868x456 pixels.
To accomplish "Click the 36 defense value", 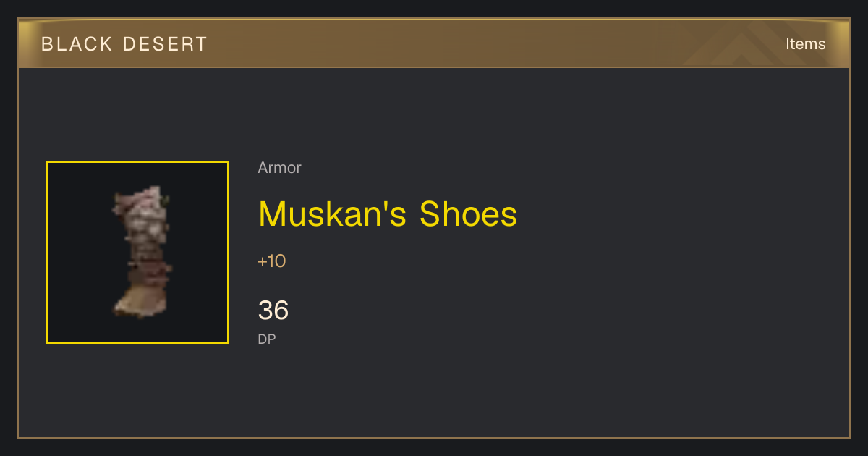I will 273,311.
